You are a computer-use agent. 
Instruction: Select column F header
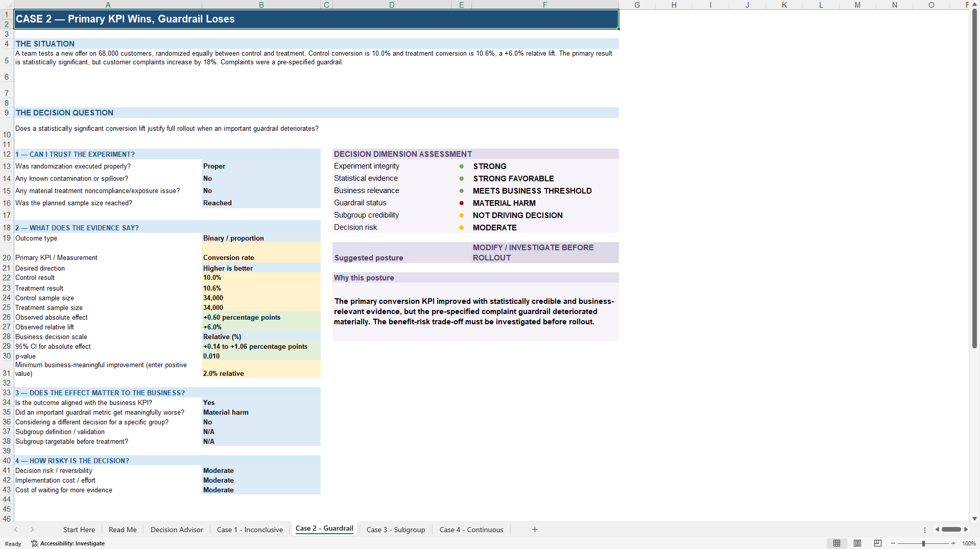(x=545, y=5)
